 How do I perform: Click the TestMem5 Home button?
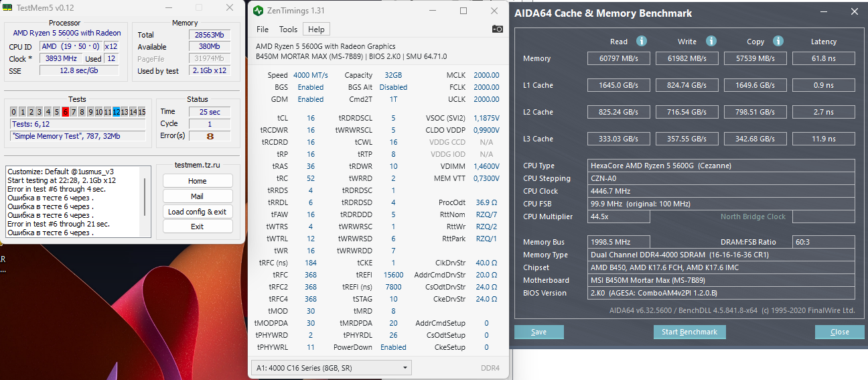[x=197, y=181]
